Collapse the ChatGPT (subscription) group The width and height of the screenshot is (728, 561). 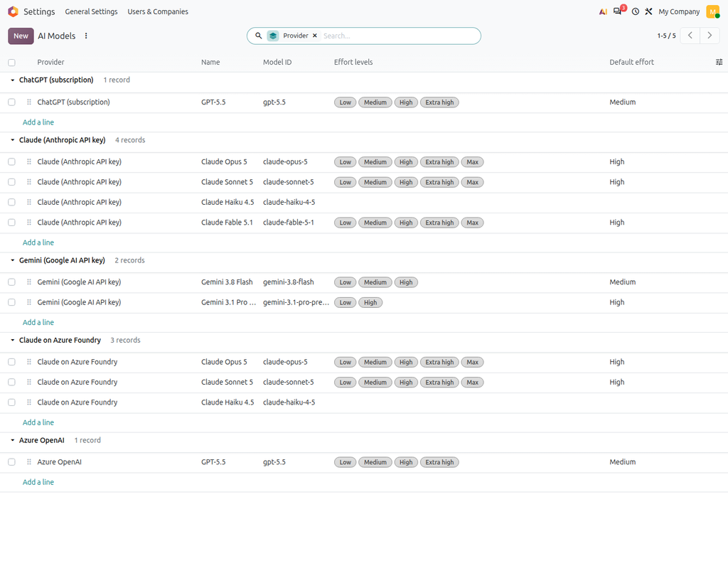[x=13, y=80]
